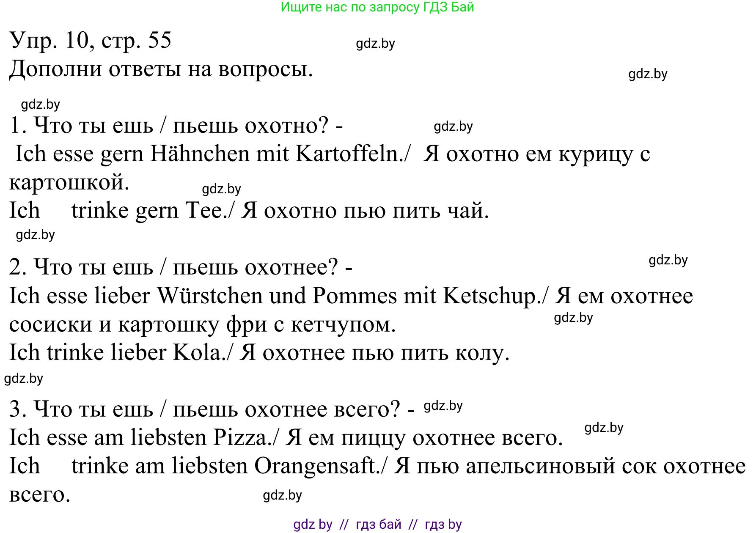The width and height of the screenshot is (756, 533).
Task: Click the gdz.by watermark near the heading
Action: (x=376, y=44)
